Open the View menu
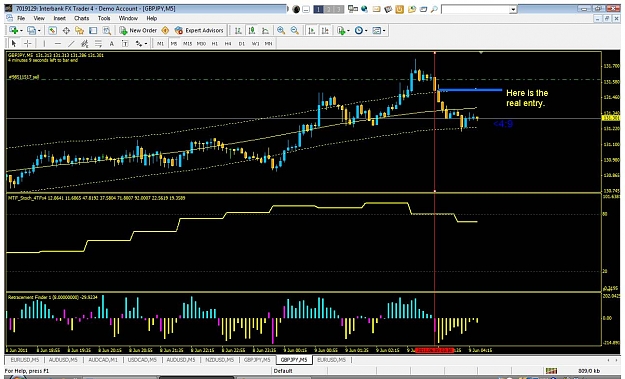Viewport: 625px width, 379px height. click(x=39, y=18)
